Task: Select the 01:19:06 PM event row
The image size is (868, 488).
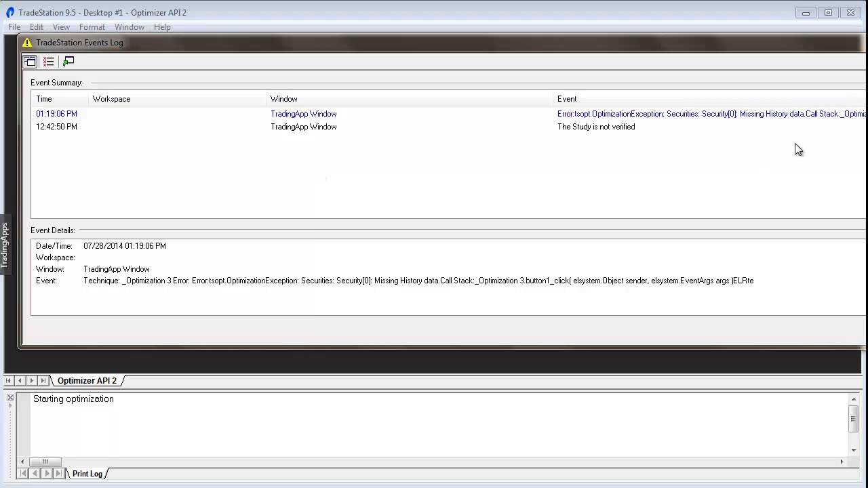Action: click(449, 114)
